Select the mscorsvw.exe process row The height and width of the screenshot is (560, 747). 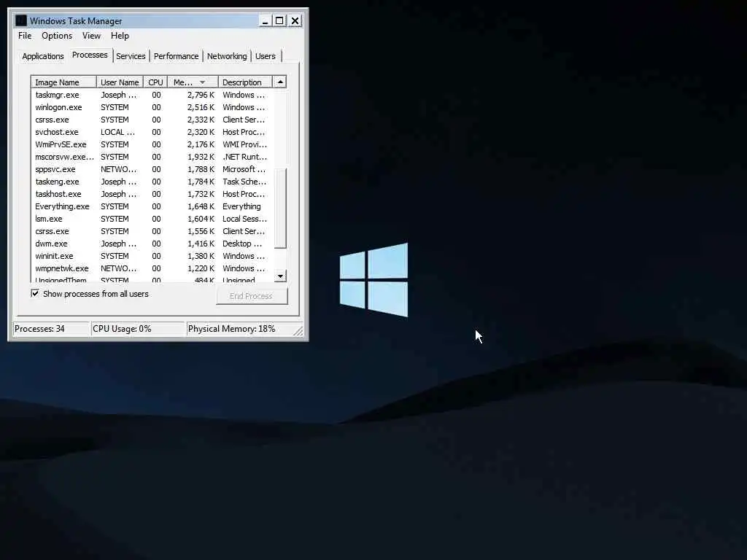(152, 157)
